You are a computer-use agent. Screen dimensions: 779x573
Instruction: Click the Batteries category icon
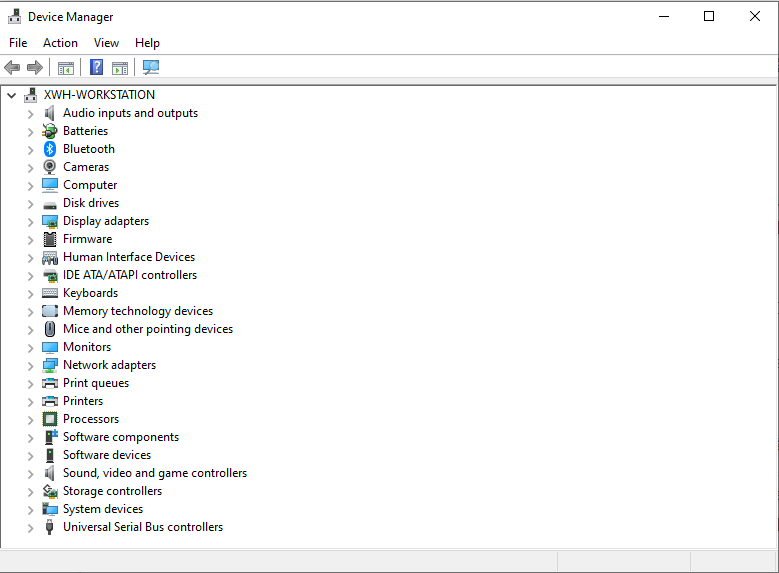click(x=50, y=131)
